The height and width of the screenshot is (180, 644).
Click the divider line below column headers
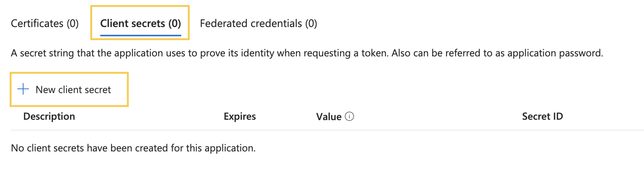(327, 130)
